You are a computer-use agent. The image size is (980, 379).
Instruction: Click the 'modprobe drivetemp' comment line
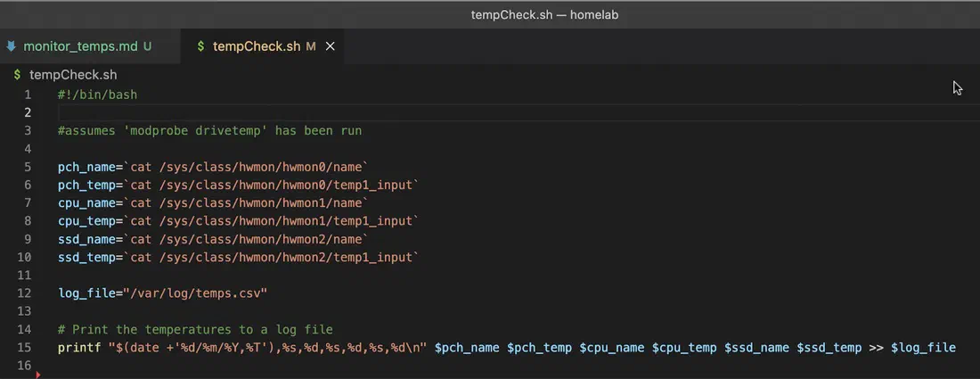point(210,131)
